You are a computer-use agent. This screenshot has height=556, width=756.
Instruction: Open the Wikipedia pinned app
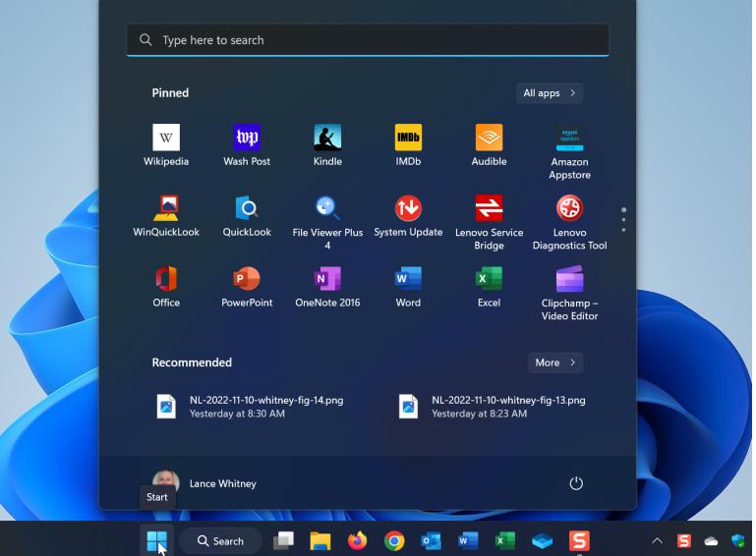point(166,144)
